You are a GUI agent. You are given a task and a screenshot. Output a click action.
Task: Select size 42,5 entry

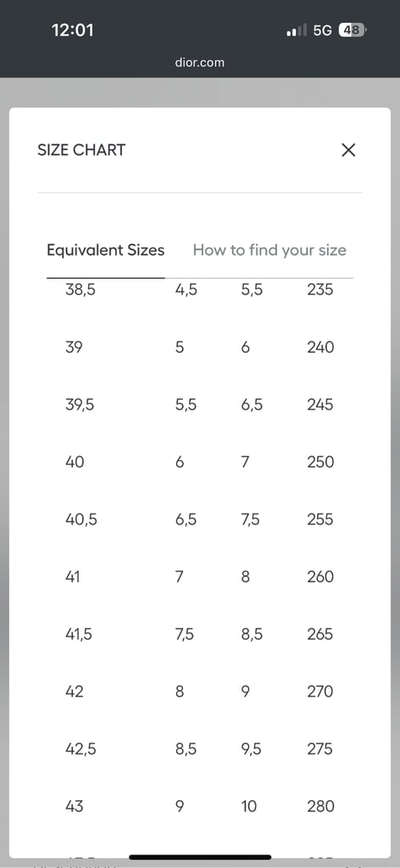pyautogui.click(x=81, y=749)
